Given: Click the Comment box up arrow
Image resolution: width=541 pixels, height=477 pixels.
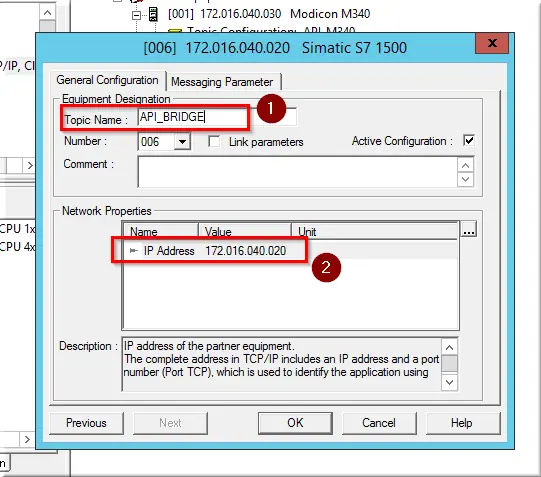Looking at the screenshot, I should (x=465, y=166).
